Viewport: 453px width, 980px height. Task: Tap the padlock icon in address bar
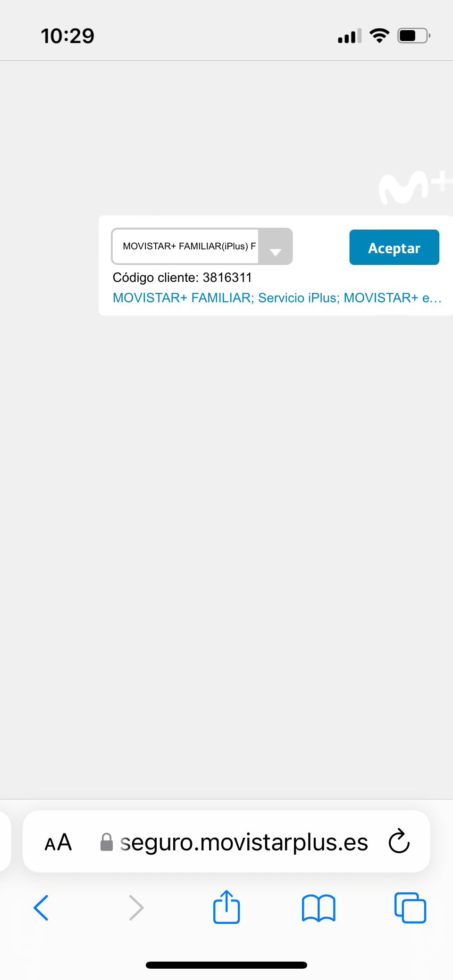tap(107, 842)
